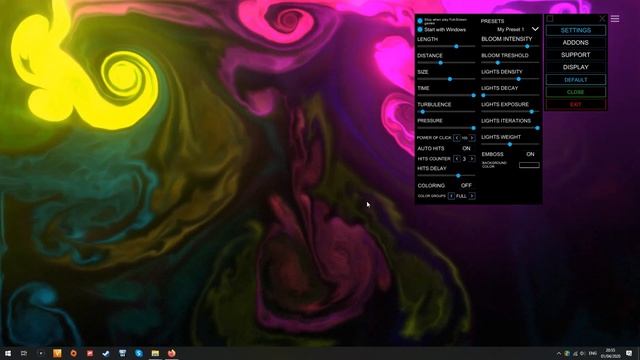Open the Addons menu item
This screenshot has height=360, width=640.
coord(576,43)
